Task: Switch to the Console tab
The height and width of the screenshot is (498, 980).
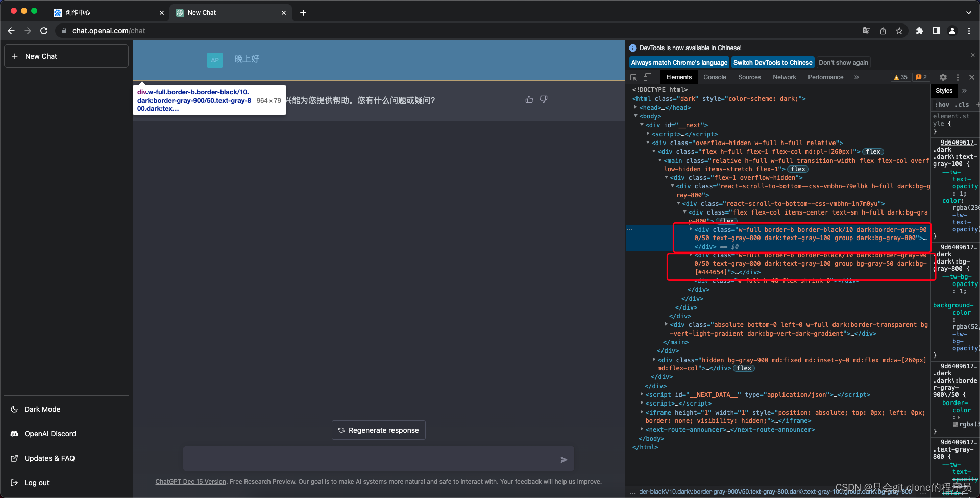Action: pyautogui.click(x=715, y=77)
